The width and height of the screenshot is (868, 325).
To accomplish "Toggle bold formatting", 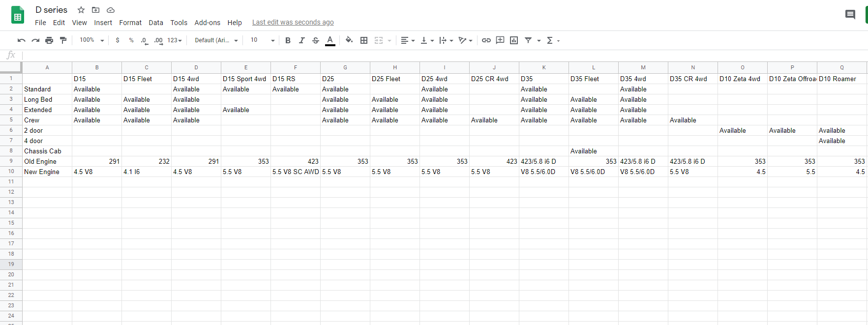I will (288, 40).
